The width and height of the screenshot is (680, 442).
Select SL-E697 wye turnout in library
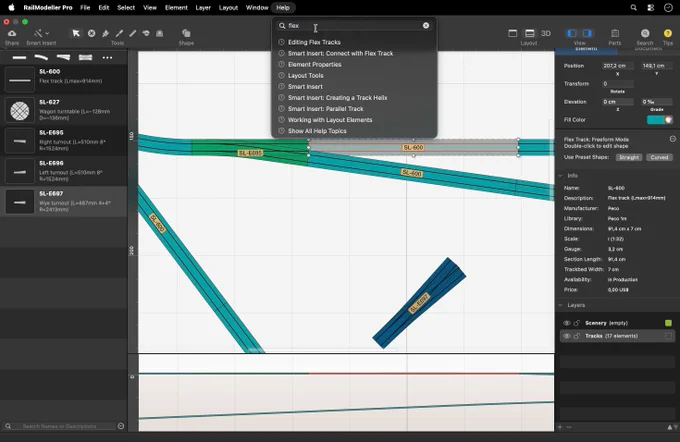point(64,202)
